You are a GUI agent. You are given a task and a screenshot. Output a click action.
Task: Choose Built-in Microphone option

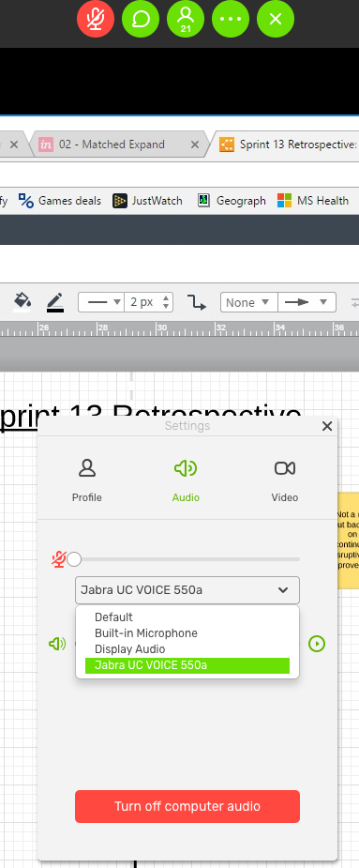pyautogui.click(x=187, y=633)
